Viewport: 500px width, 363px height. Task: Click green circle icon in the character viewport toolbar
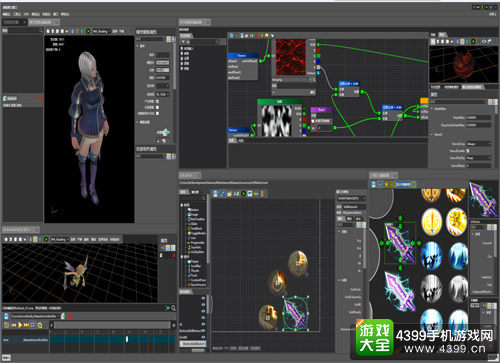(x=88, y=31)
